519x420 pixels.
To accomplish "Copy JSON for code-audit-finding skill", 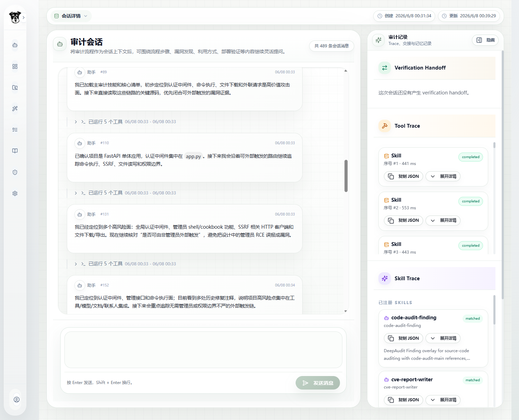I will point(403,338).
